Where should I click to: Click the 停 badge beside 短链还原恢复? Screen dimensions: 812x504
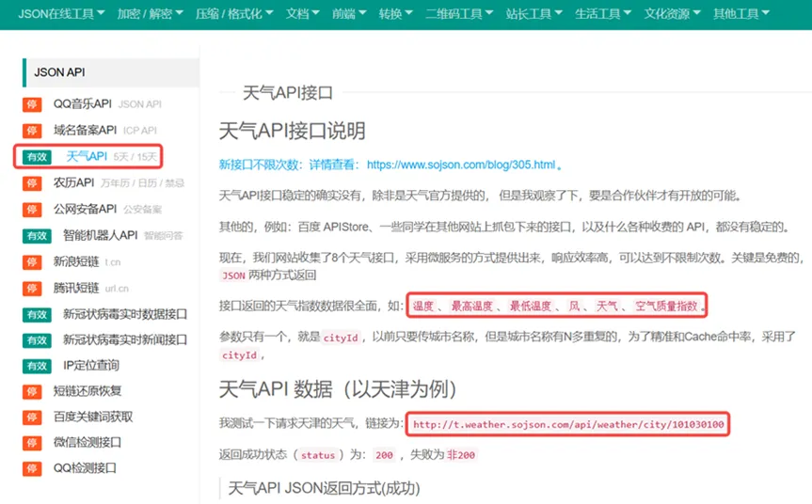pyautogui.click(x=32, y=392)
